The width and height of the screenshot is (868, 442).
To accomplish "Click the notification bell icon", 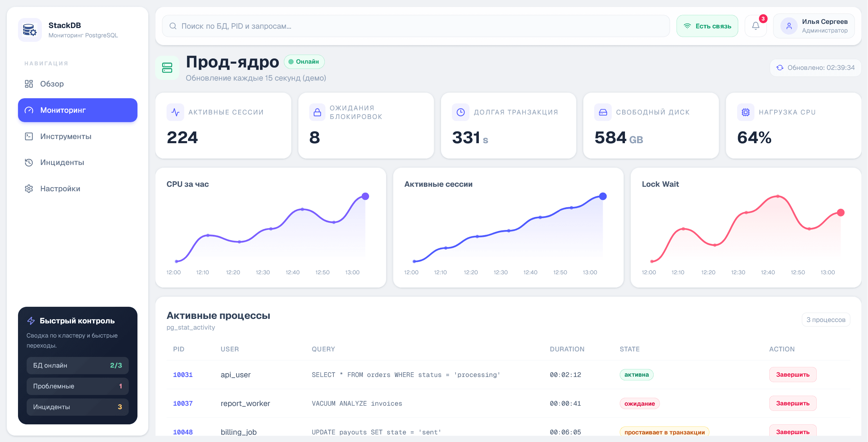I will pos(755,26).
